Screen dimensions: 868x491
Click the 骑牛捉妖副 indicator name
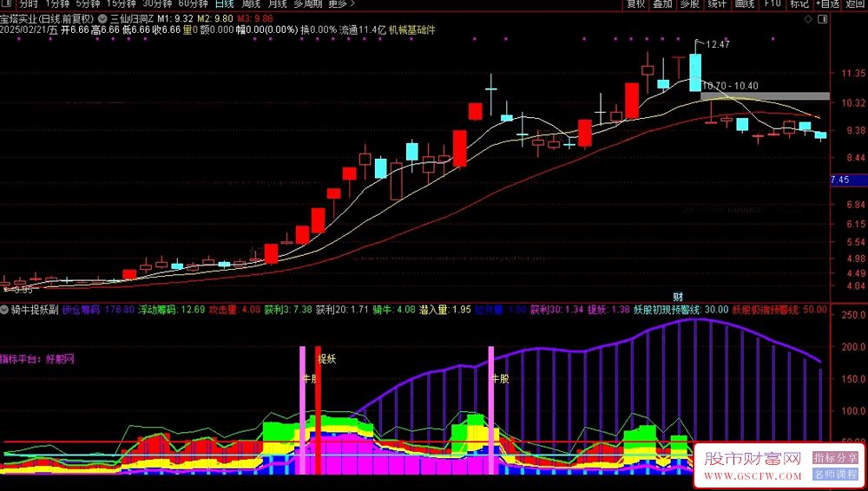click(35, 310)
